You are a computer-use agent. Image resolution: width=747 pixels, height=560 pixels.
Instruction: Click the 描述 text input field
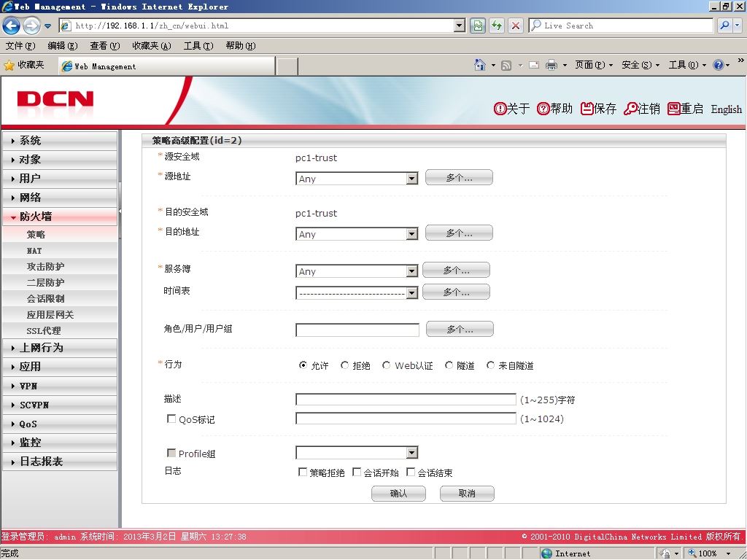pyautogui.click(x=406, y=399)
